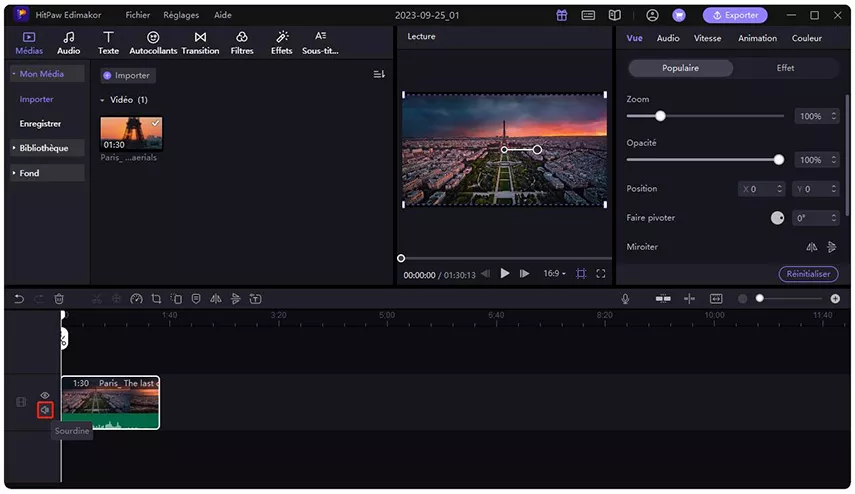Open the speed gauge tool
Image resolution: width=855 pixels, height=494 pixels.
[136, 299]
